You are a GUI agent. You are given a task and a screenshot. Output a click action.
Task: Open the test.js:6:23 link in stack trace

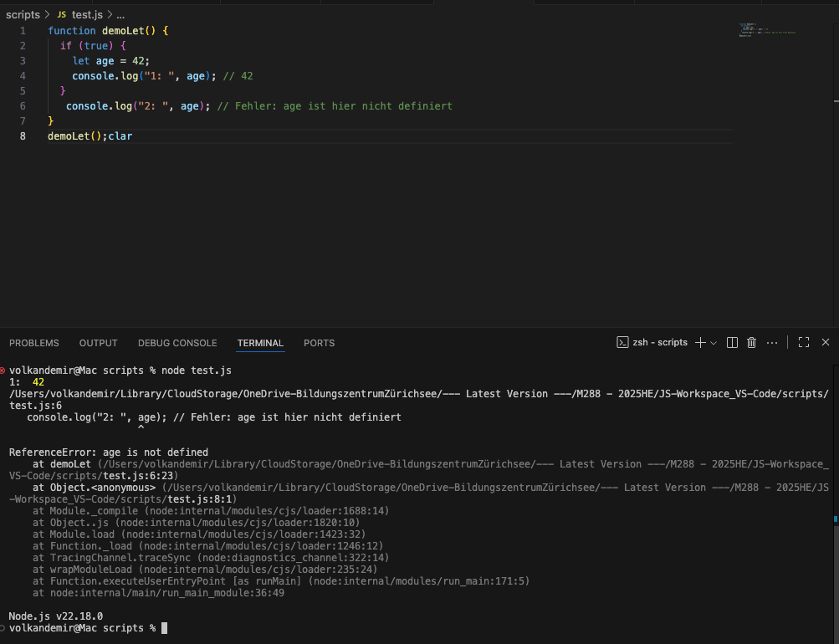click(139, 476)
